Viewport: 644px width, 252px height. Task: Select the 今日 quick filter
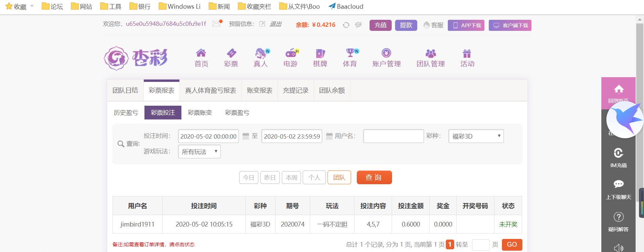click(x=249, y=177)
